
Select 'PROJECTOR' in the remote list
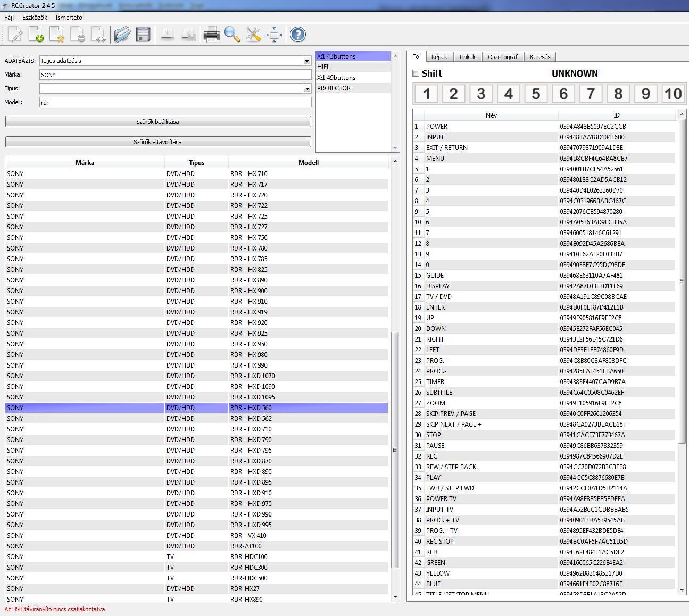(x=353, y=88)
